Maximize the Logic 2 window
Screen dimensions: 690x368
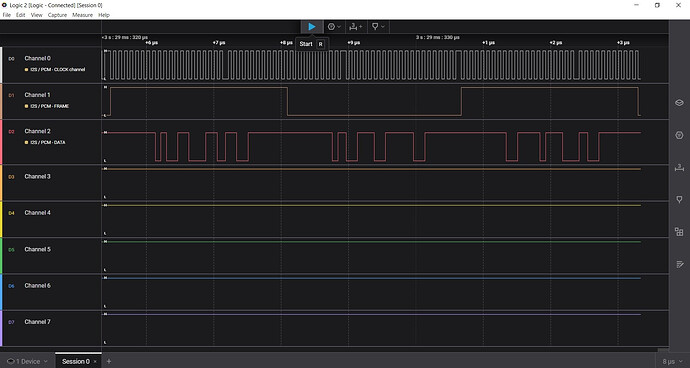[657, 5]
